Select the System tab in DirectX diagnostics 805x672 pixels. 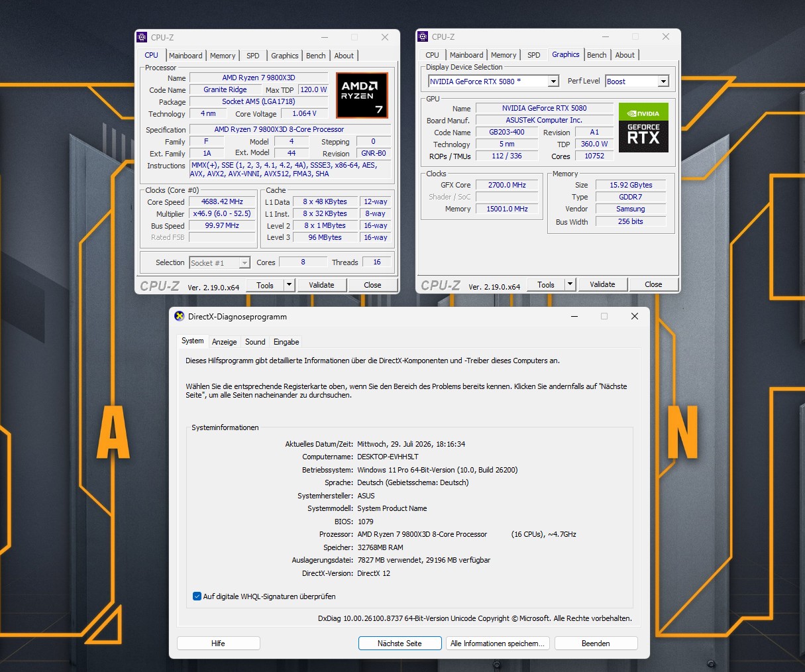pyautogui.click(x=193, y=341)
